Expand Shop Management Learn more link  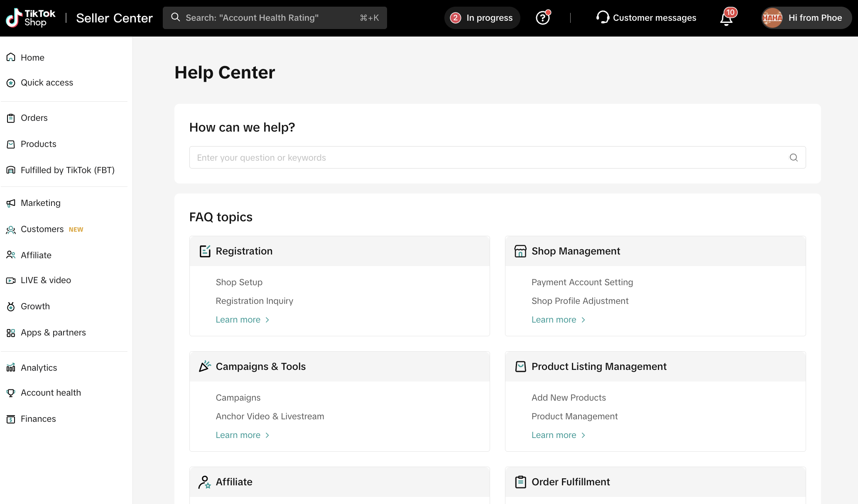coord(558,320)
